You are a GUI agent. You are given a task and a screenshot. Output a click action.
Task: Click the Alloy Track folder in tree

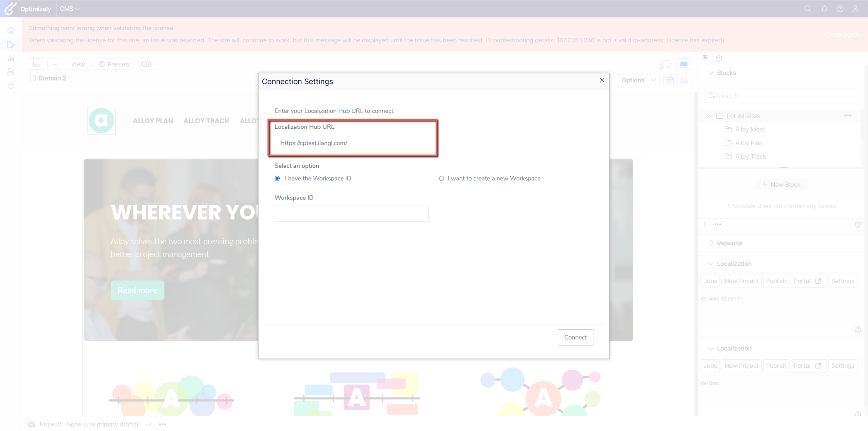click(x=750, y=156)
